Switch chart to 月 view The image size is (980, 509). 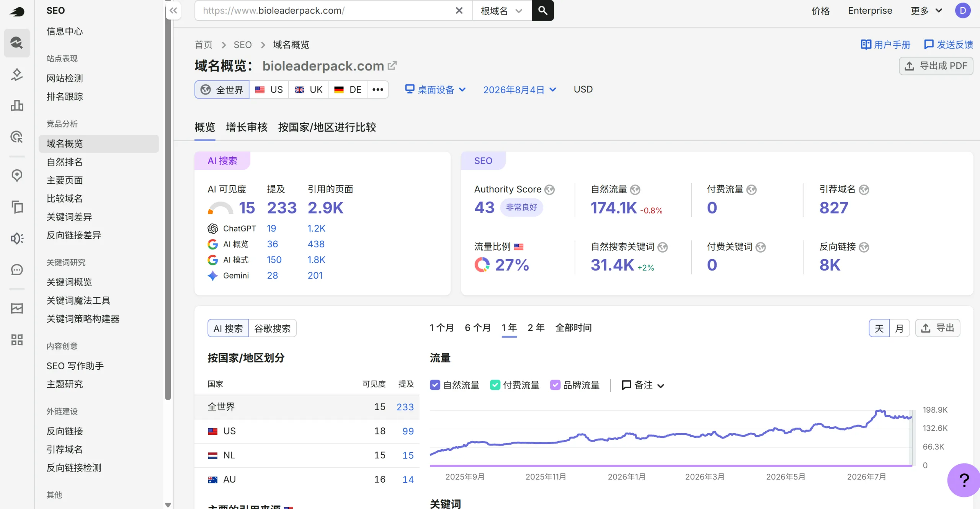[x=899, y=328]
